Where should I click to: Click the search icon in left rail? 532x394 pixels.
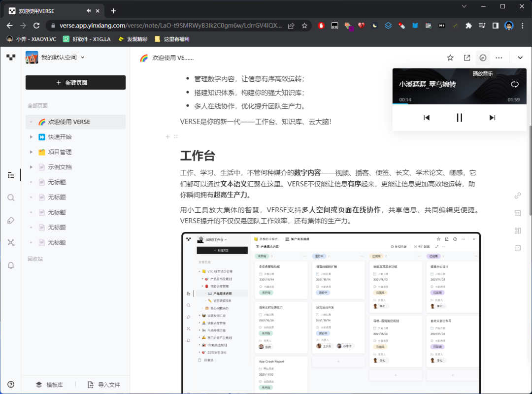[11, 197]
